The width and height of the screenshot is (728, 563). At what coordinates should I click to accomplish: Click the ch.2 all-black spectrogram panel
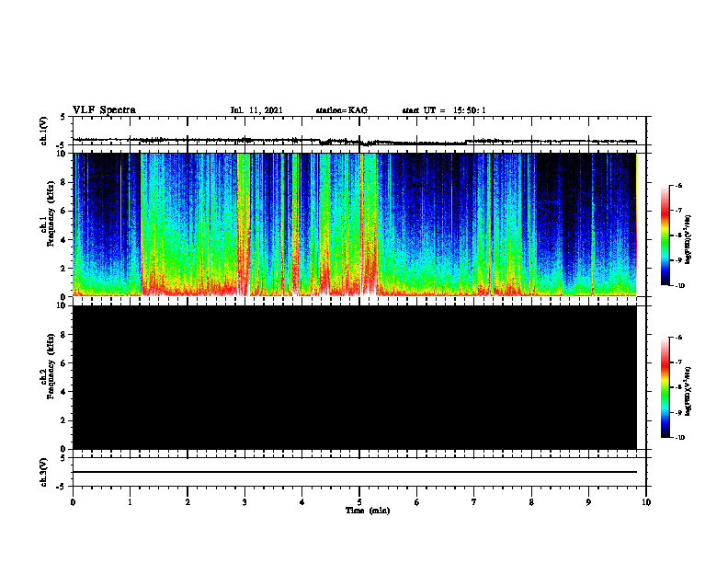coord(355,377)
